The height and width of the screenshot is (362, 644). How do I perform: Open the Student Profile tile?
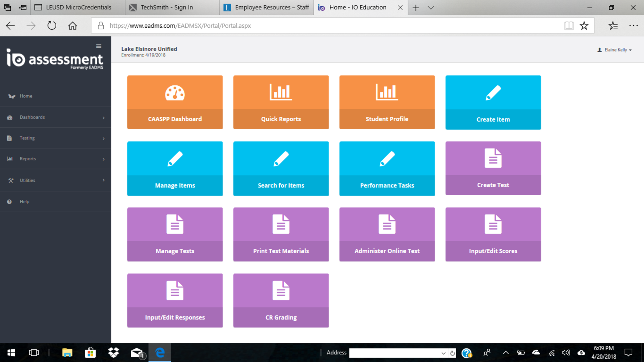[387, 102]
